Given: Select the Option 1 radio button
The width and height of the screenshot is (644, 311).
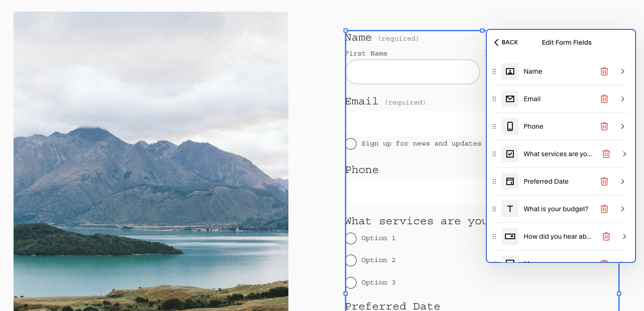Looking at the screenshot, I should [x=351, y=238].
